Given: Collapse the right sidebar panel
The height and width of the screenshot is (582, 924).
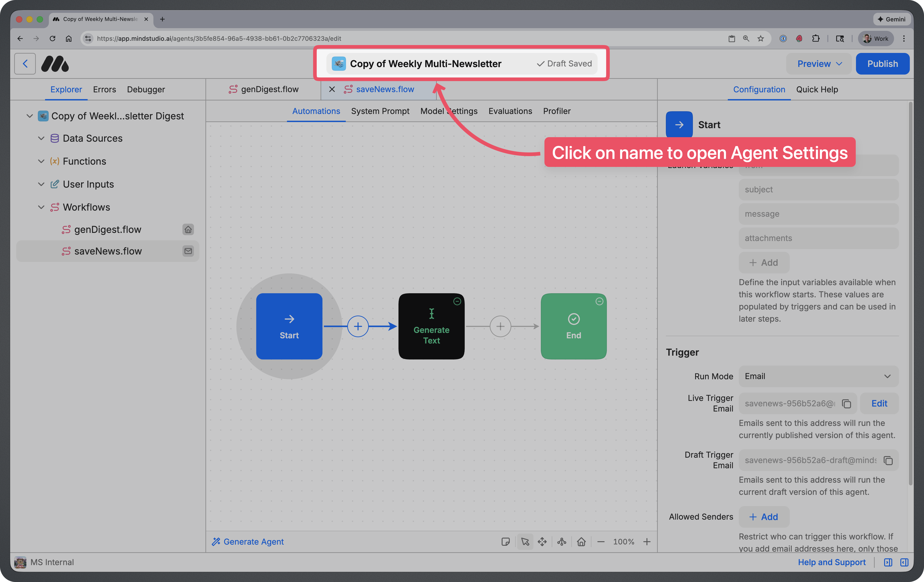Looking at the screenshot, I should 904,562.
